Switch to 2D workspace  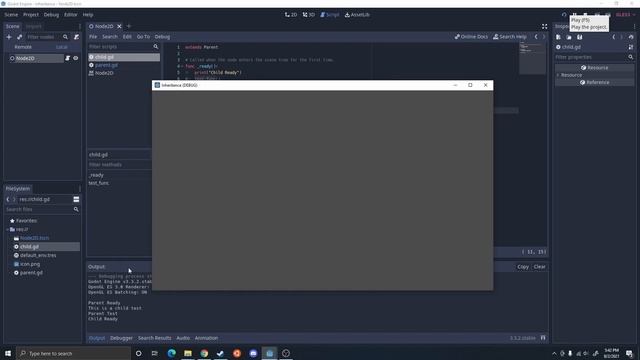point(291,15)
